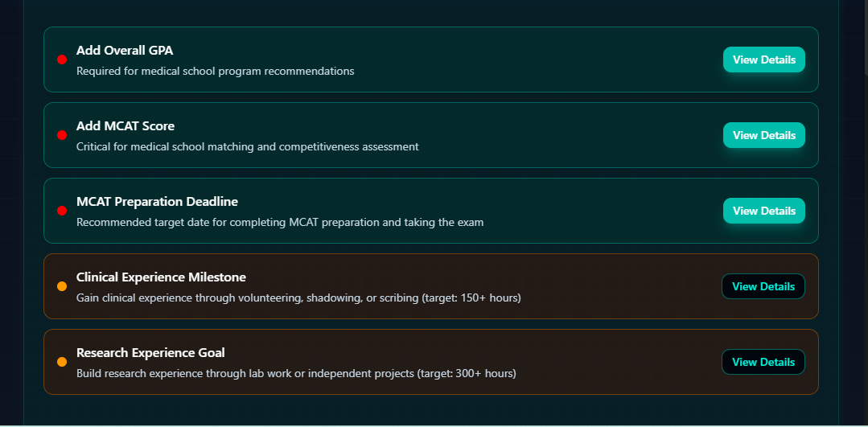The image size is (868, 427).
Task: Open View Details for Add MCAT Score
Action: (x=763, y=135)
